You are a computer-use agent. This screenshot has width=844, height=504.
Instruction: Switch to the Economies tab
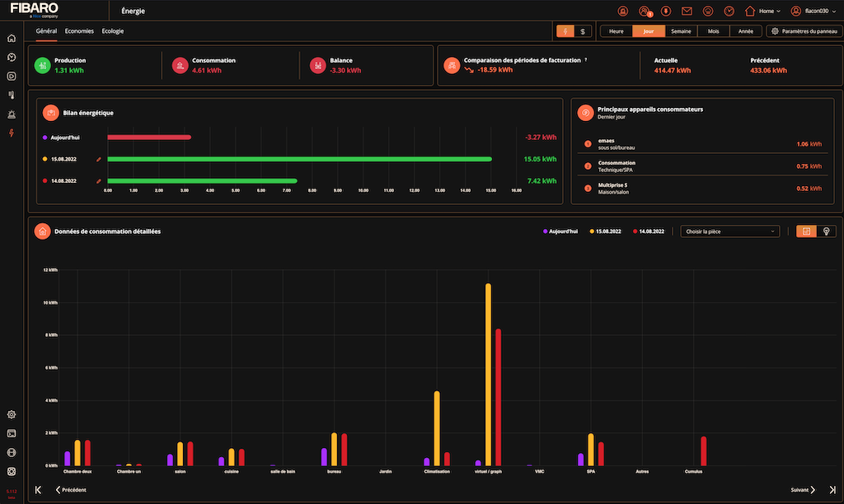[x=79, y=30]
